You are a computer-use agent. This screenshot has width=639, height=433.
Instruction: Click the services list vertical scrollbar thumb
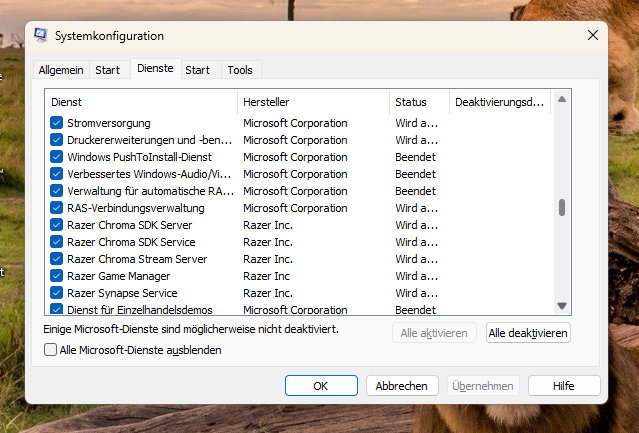(562, 207)
